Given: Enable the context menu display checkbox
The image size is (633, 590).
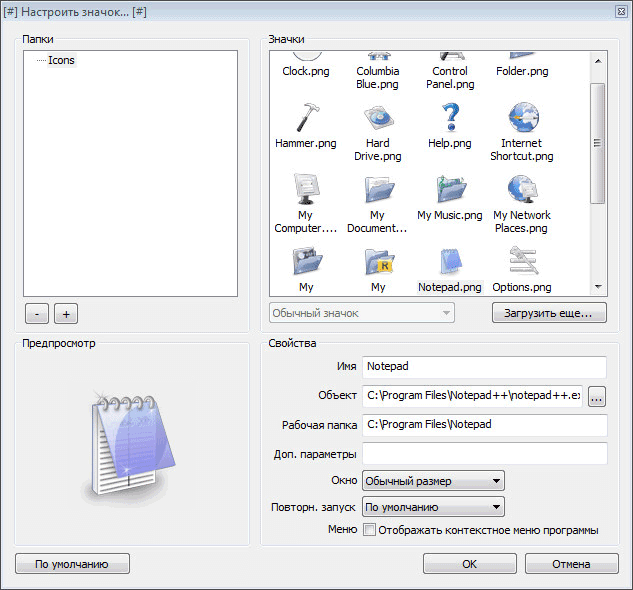Looking at the screenshot, I should coord(369,530).
